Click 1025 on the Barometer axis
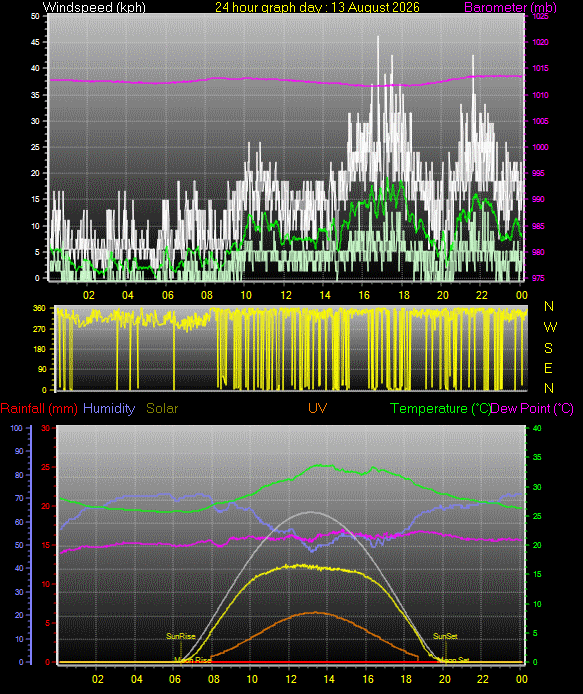This screenshot has height=694, width=583. (540, 16)
